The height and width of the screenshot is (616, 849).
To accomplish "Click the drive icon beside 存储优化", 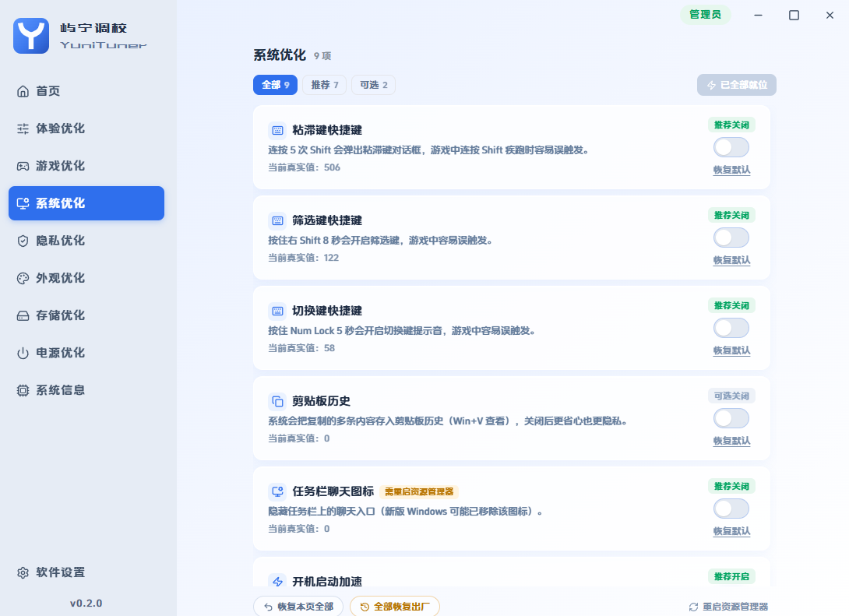I will pos(23,315).
